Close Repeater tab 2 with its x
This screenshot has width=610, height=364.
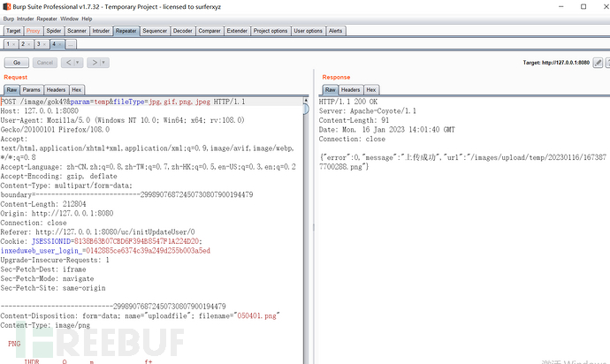(29, 44)
